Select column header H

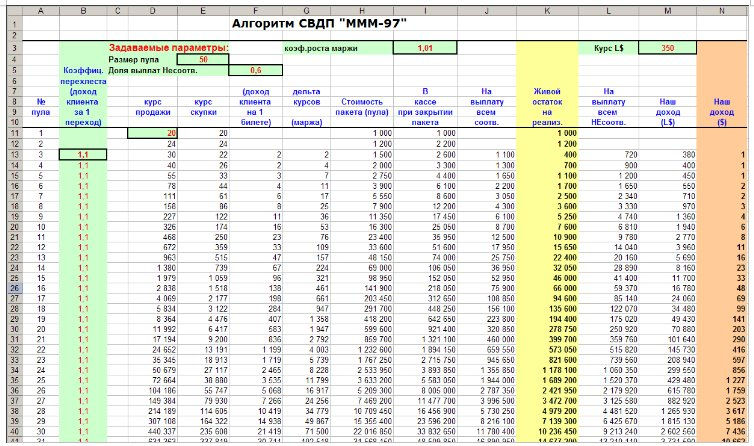[362, 11]
